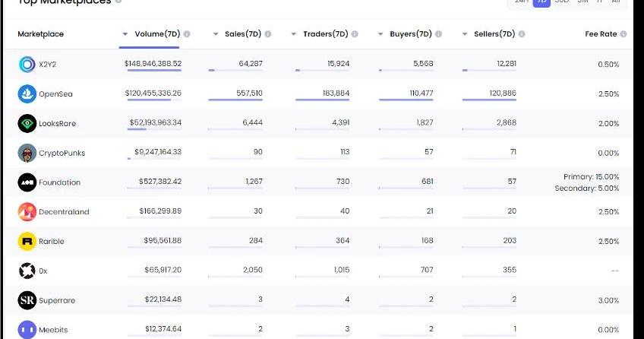Select the Volume(7D) column header

[158, 34]
